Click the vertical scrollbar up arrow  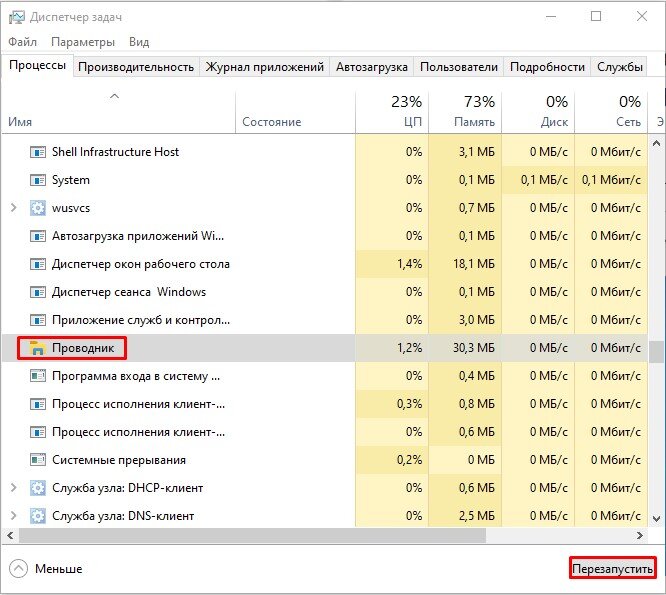(656, 144)
